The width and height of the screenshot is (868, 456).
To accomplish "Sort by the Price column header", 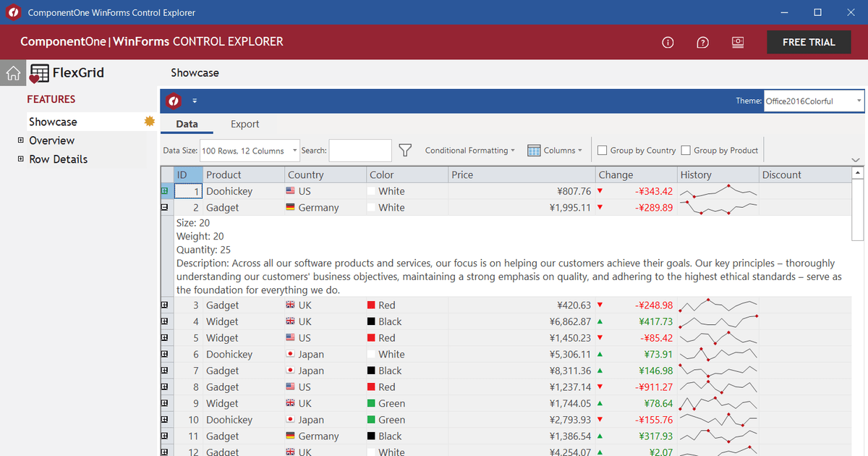I will click(522, 174).
